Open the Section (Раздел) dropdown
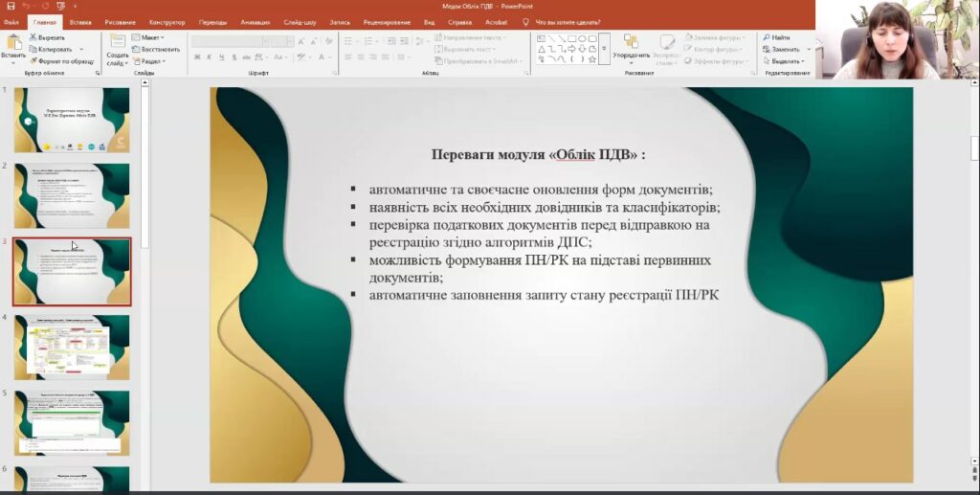 pos(150,60)
